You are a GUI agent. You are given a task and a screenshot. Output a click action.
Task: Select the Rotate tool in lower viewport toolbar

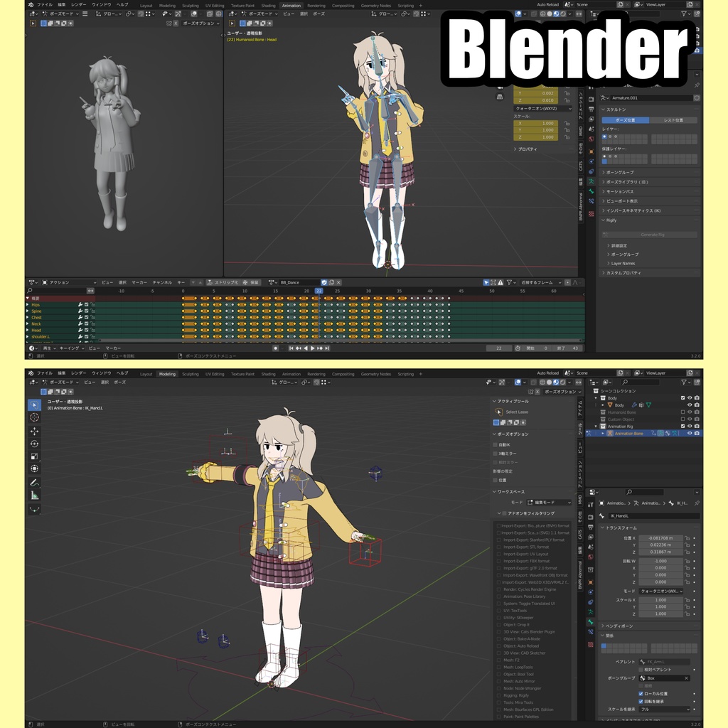[34, 444]
